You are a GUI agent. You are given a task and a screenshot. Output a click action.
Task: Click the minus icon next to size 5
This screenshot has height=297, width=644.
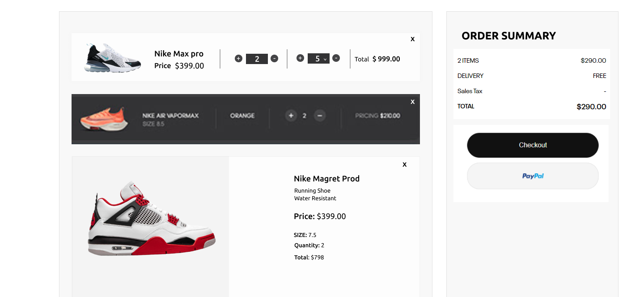coord(336,58)
